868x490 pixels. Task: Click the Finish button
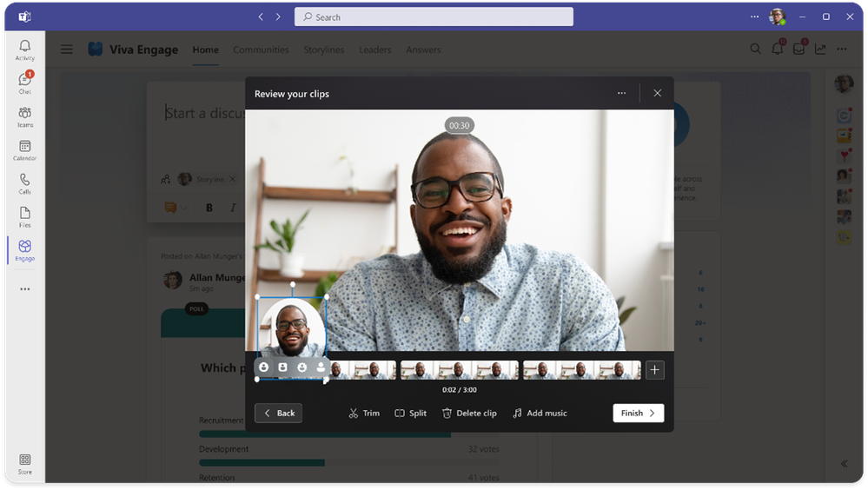pos(639,413)
